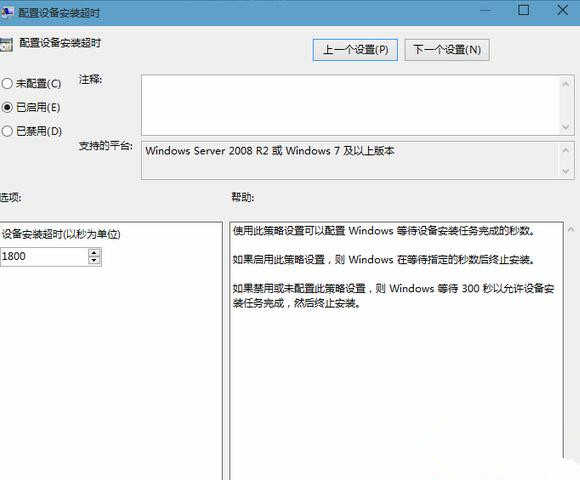Click the policy setting icon beside the heading

tap(6, 44)
